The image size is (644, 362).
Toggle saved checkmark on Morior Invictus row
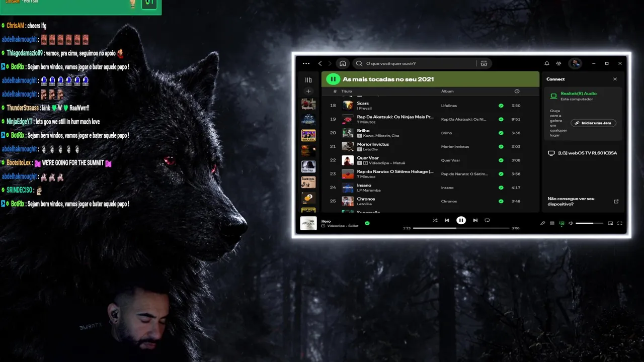(501, 146)
